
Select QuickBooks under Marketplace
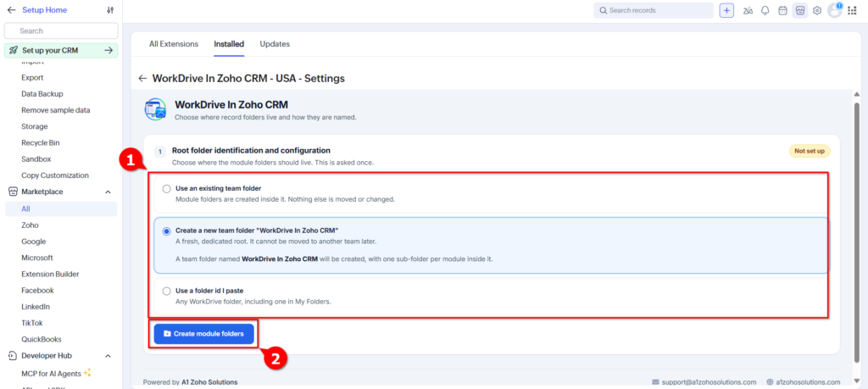coord(41,339)
